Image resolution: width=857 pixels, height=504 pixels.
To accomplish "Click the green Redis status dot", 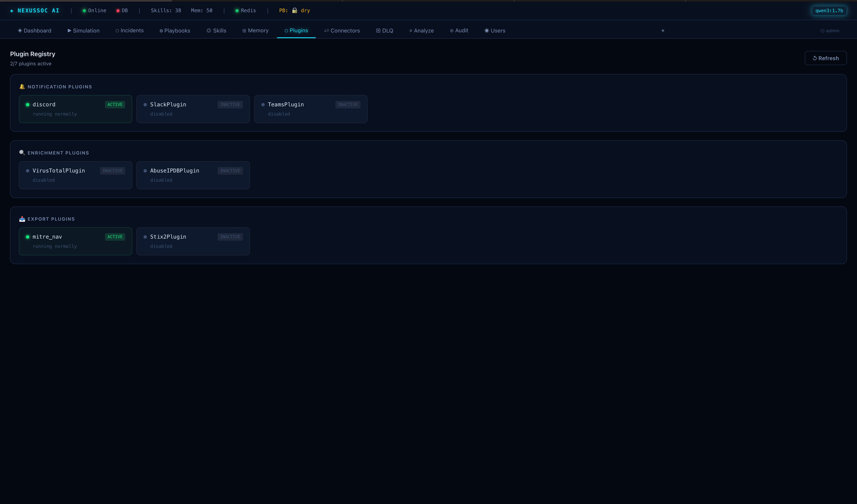I will [237, 11].
